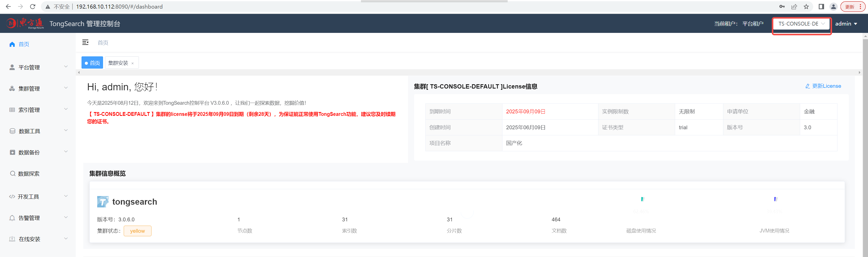Click the trial certificate type cell
Screen dimensions: 868x257
pyautogui.click(x=699, y=127)
